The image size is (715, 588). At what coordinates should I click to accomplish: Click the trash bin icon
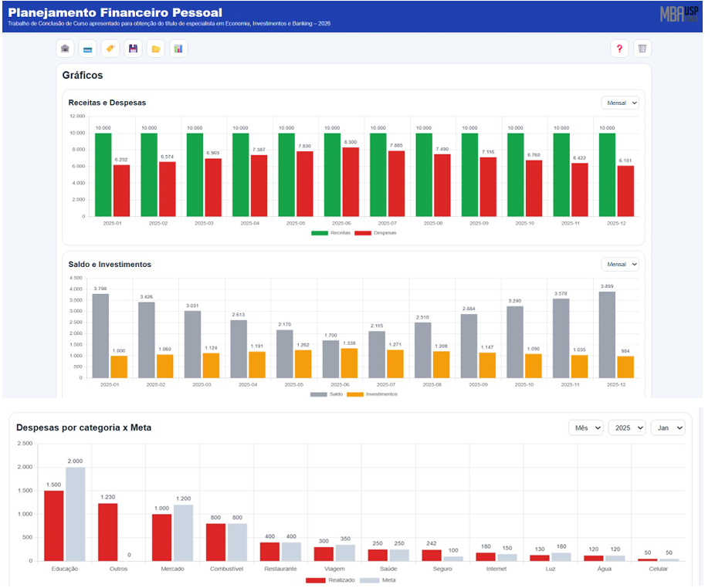pos(642,49)
